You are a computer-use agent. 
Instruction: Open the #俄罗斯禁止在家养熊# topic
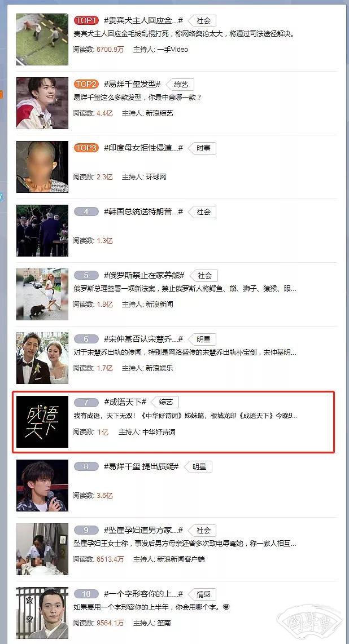(144, 275)
